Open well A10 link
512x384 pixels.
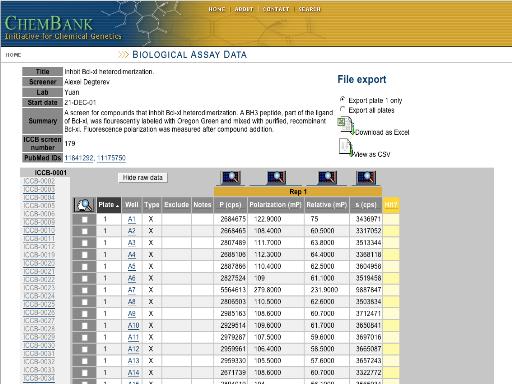pos(133,326)
